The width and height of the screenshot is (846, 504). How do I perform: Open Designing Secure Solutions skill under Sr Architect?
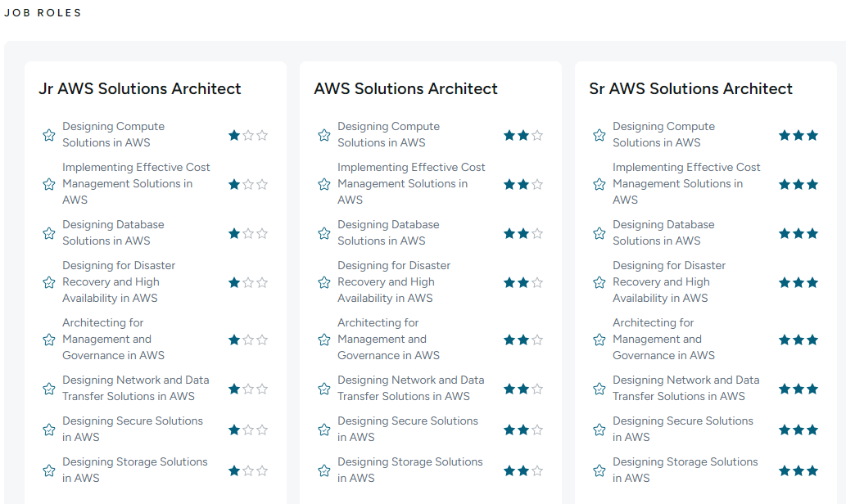(x=682, y=429)
